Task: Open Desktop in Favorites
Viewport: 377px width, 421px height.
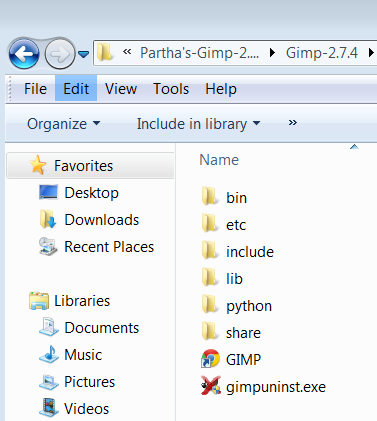Action: click(91, 193)
